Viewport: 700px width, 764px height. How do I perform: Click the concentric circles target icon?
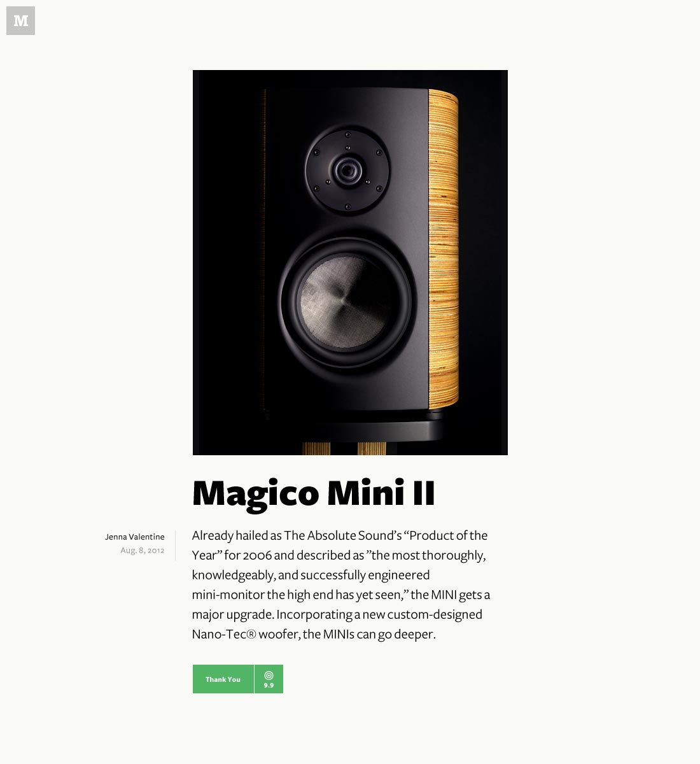pyautogui.click(x=269, y=675)
